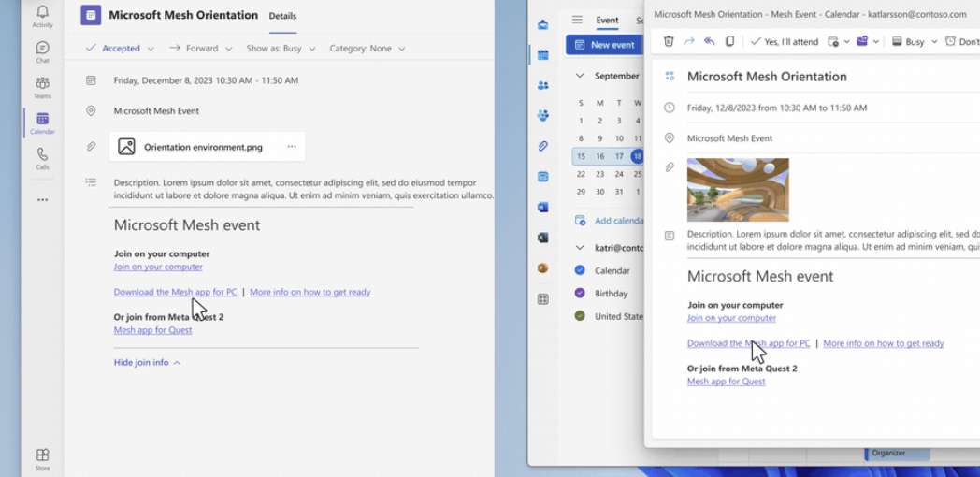Open Chat in the Teams sidebar

pos(42,51)
